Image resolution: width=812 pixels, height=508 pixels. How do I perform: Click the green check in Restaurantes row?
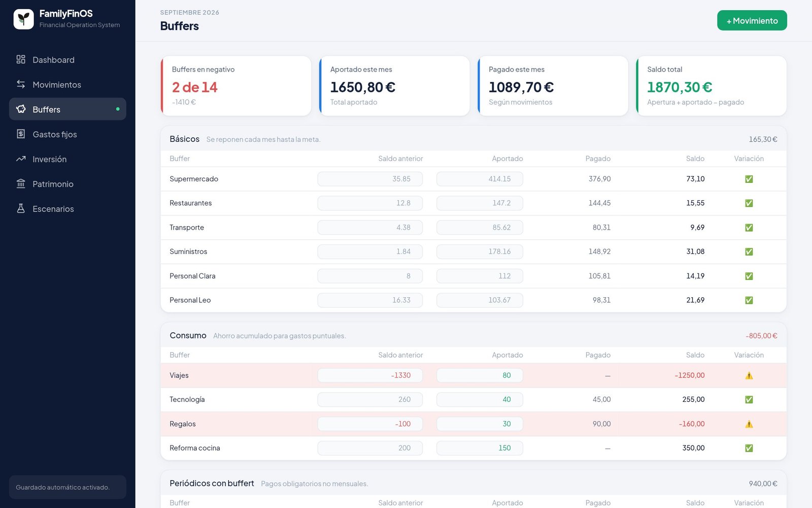(x=749, y=203)
